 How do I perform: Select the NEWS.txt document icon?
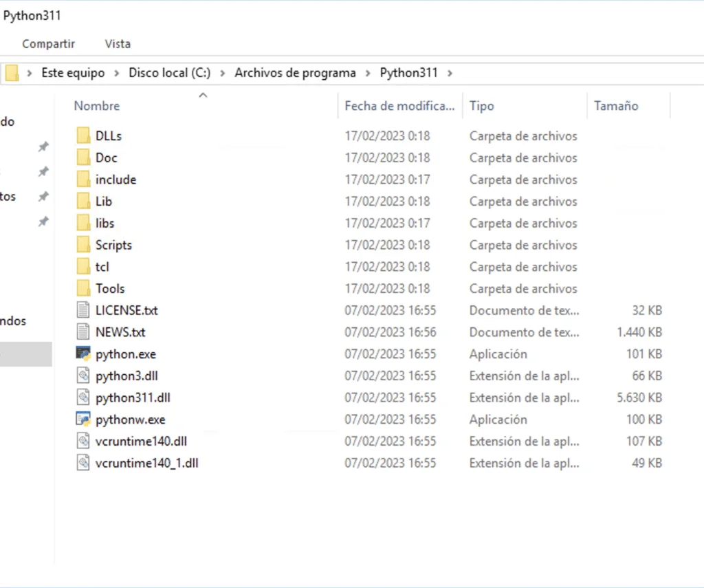point(81,331)
